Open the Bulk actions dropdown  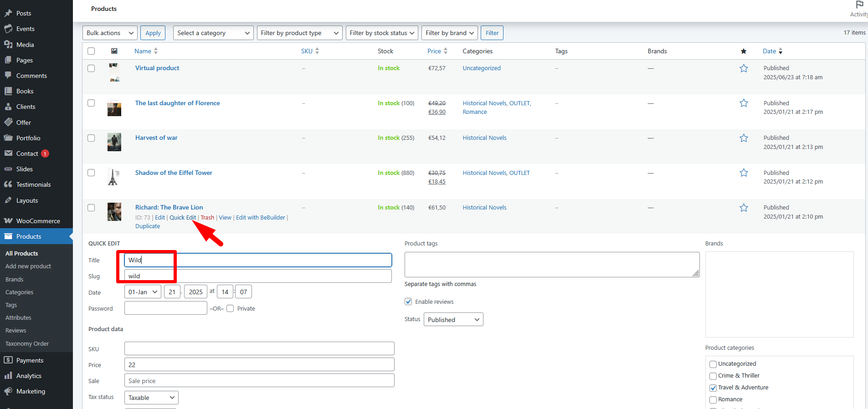tap(110, 33)
